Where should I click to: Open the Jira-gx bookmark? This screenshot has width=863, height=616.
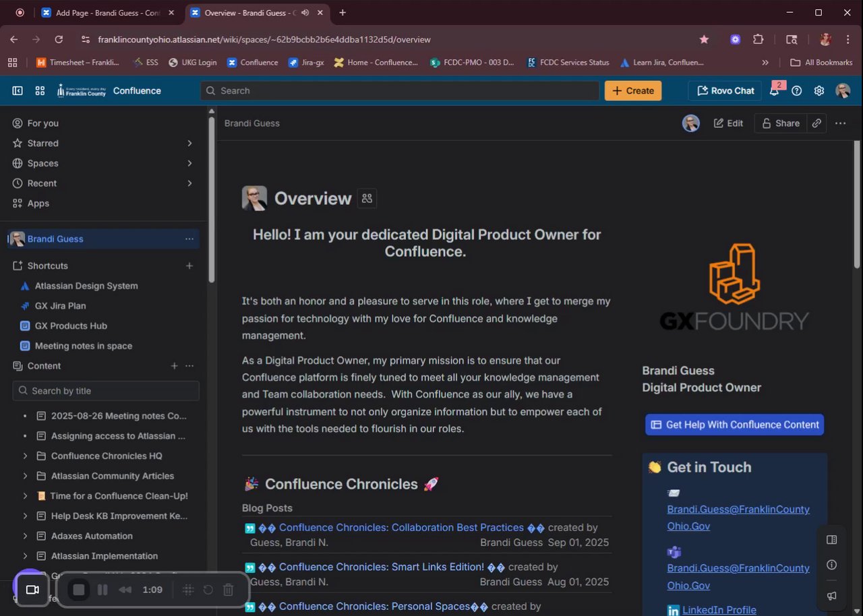(x=306, y=62)
